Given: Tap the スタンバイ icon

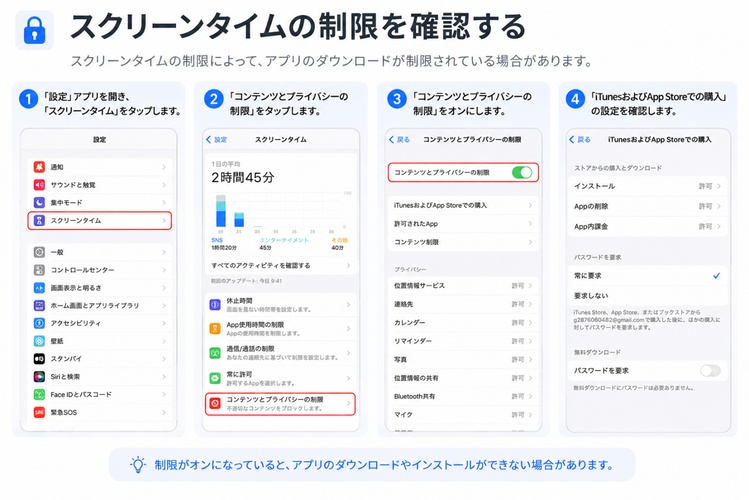Looking at the screenshot, I should [39, 359].
